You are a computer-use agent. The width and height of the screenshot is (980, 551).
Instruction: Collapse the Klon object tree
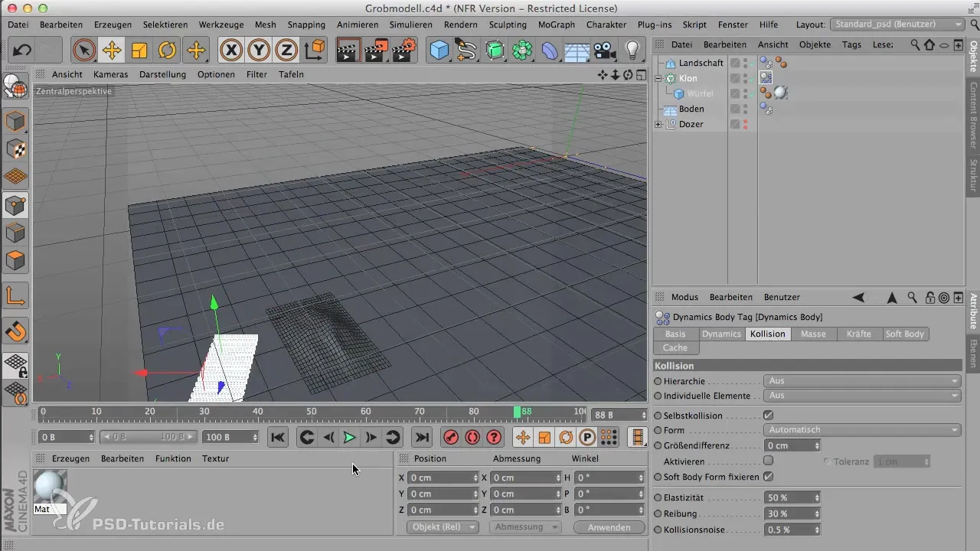click(x=658, y=78)
